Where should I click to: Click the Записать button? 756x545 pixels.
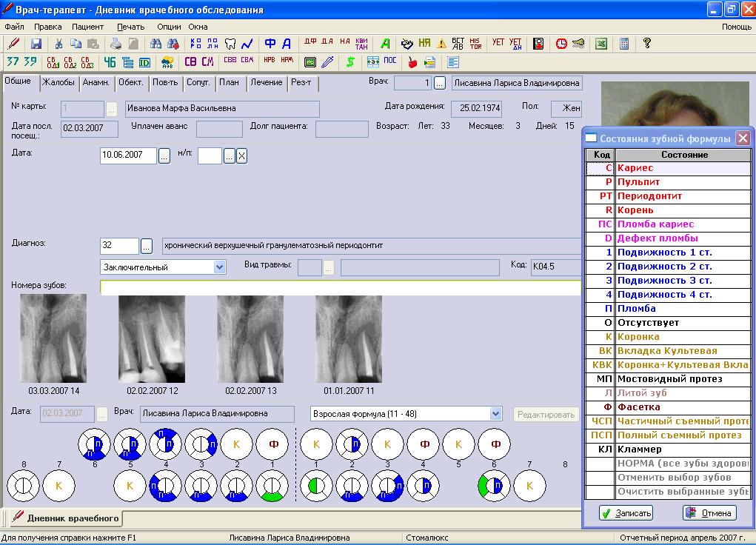(626, 512)
